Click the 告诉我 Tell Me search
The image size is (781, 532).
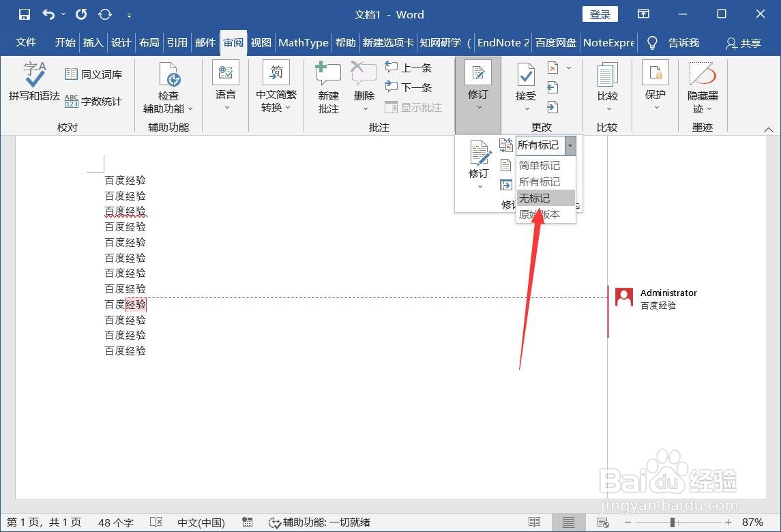tap(686, 42)
